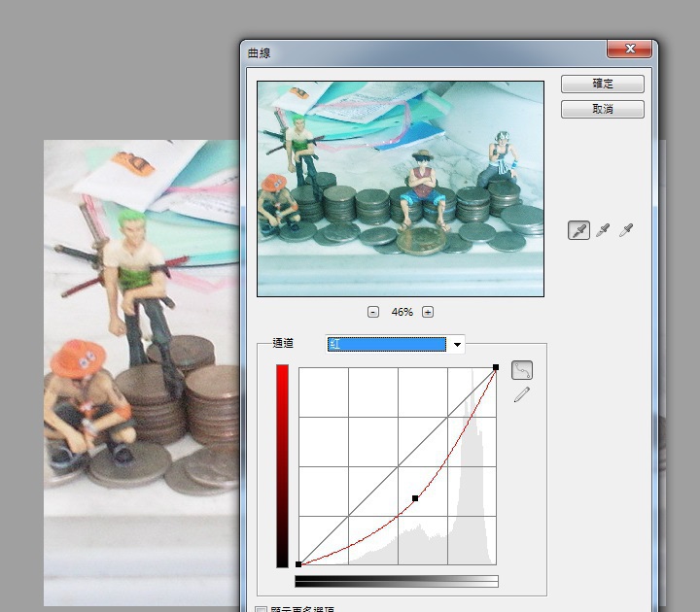Close the 曲線 dialog window
The image size is (700, 612).
pos(629,49)
